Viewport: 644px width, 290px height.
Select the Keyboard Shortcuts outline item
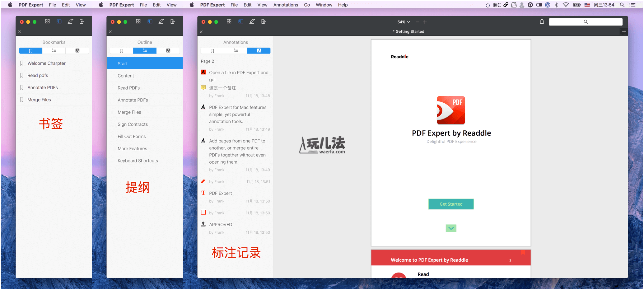click(145, 161)
